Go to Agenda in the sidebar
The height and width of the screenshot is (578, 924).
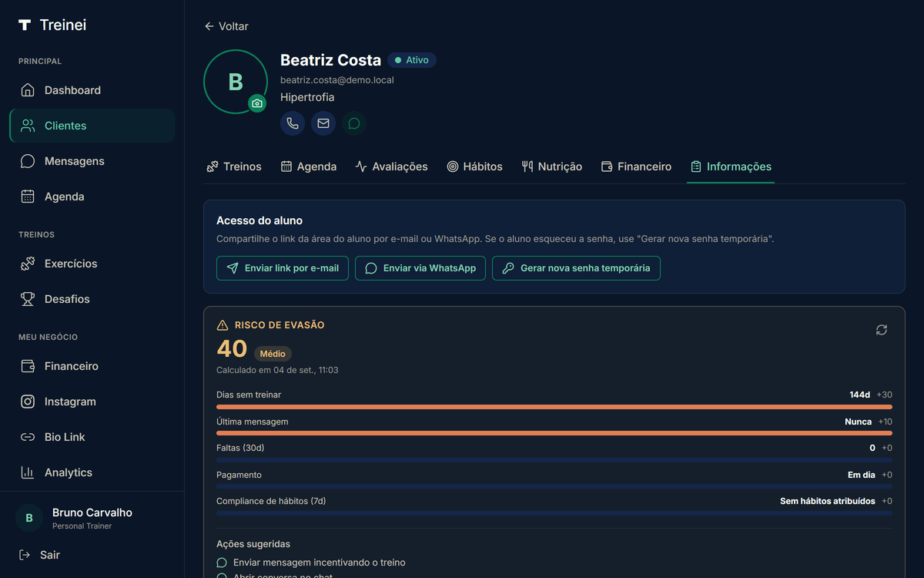92,197
